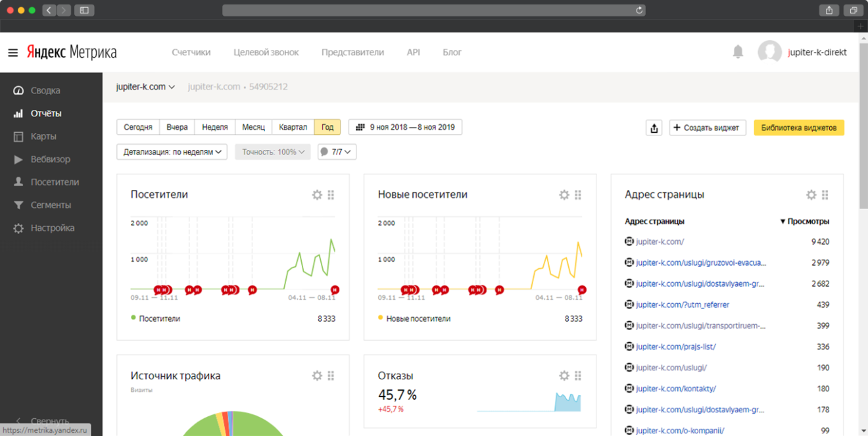This screenshot has height=436, width=868.
Task: Go to Счетчики in top navigation
Action: click(191, 53)
